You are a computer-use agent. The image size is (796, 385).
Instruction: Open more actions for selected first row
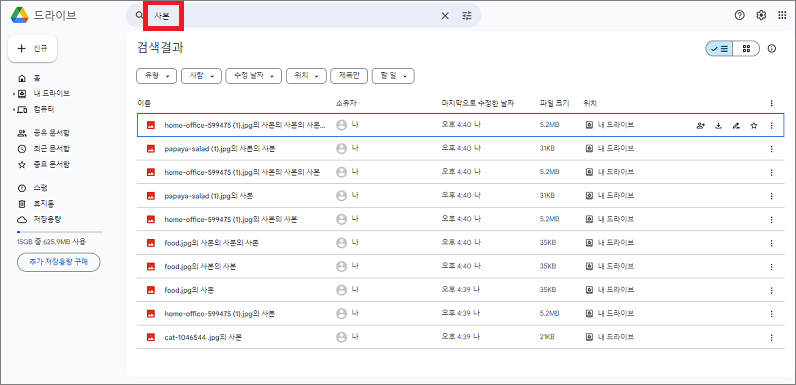click(x=772, y=125)
